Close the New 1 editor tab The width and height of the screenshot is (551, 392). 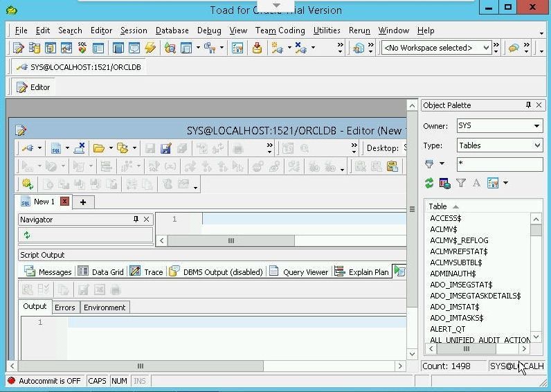pos(64,202)
